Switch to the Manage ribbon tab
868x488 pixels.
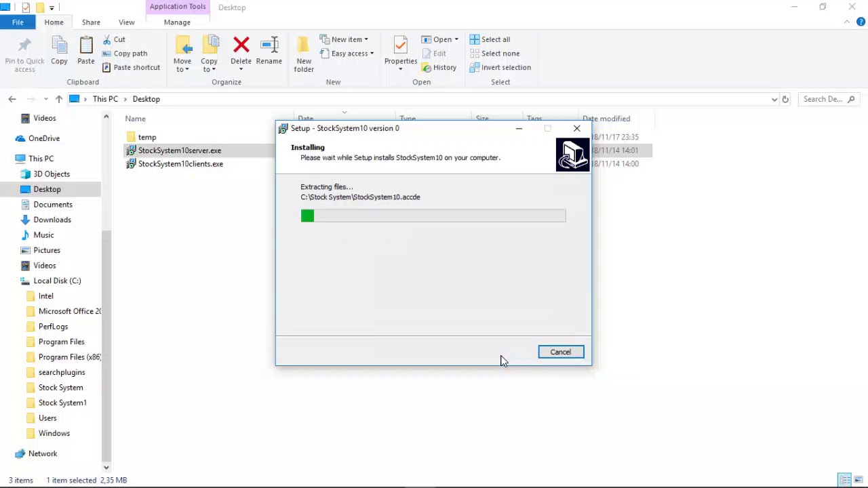177,22
